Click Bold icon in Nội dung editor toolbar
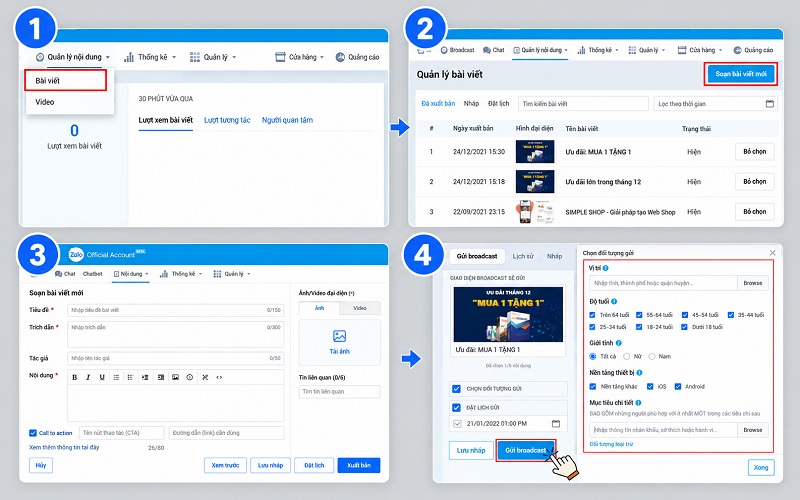The height and width of the screenshot is (500, 800). point(74,378)
